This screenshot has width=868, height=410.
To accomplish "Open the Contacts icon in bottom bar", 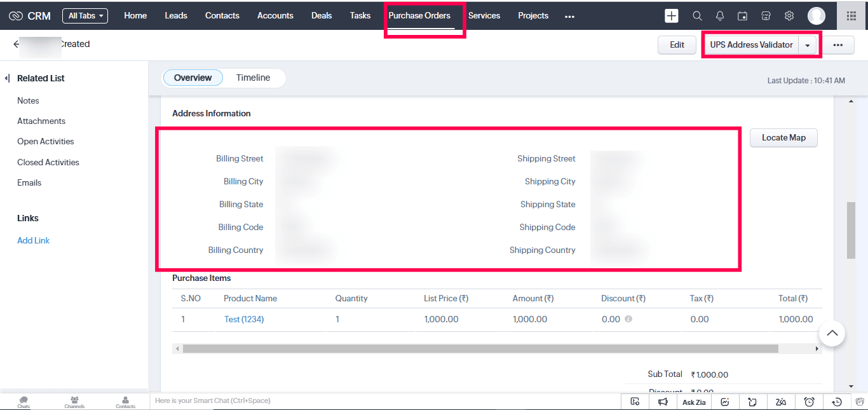I will (x=125, y=402).
